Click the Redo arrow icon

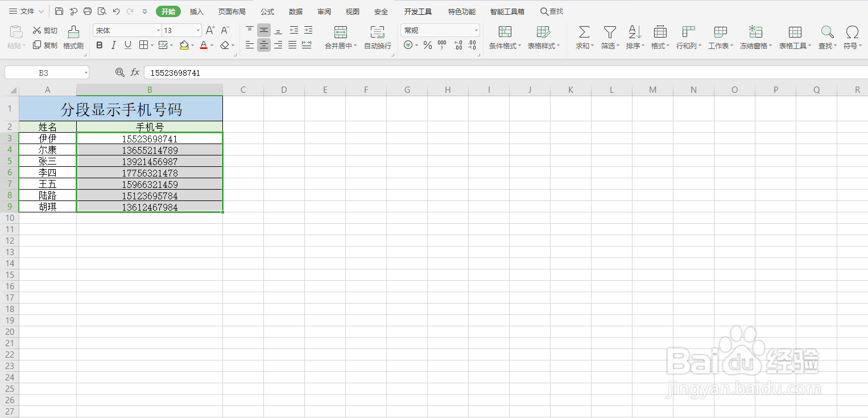click(x=130, y=11)
